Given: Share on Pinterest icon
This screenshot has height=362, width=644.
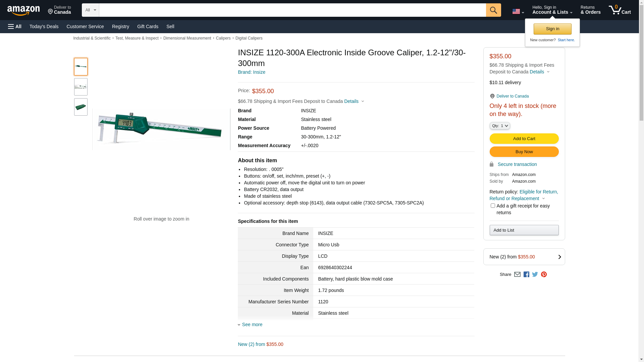Looking at the screenshot, I should [544, 275].
